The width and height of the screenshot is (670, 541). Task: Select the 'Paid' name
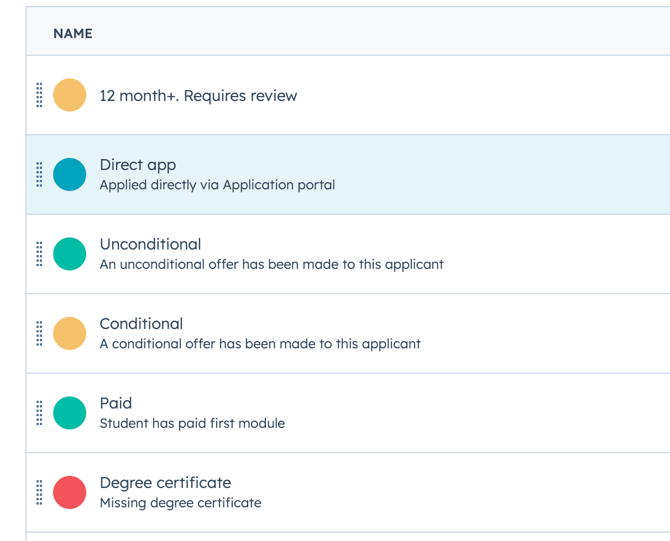[116, 403]
